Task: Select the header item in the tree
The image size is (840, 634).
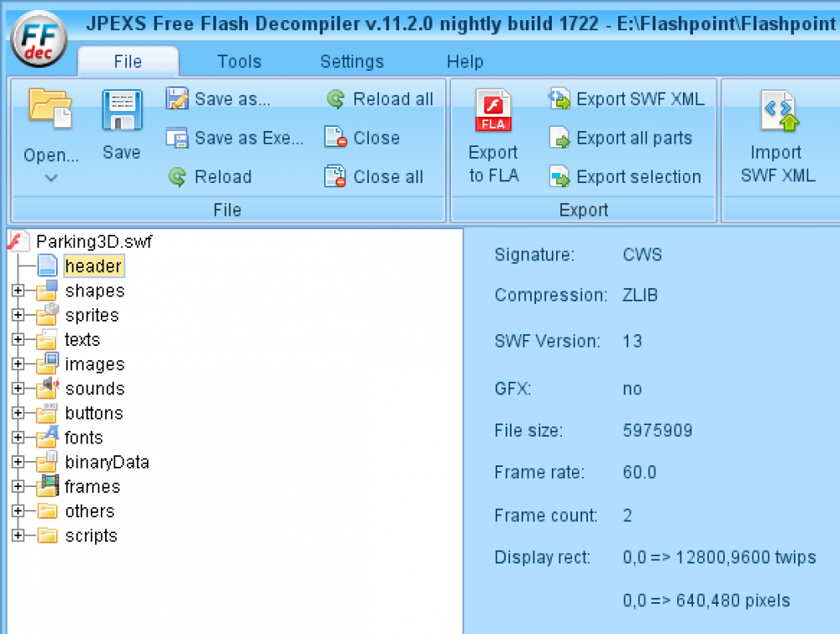Action: click(94, 265)
